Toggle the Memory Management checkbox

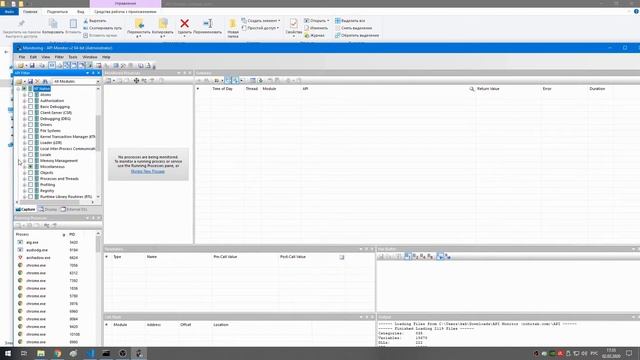tap(31, 160)
